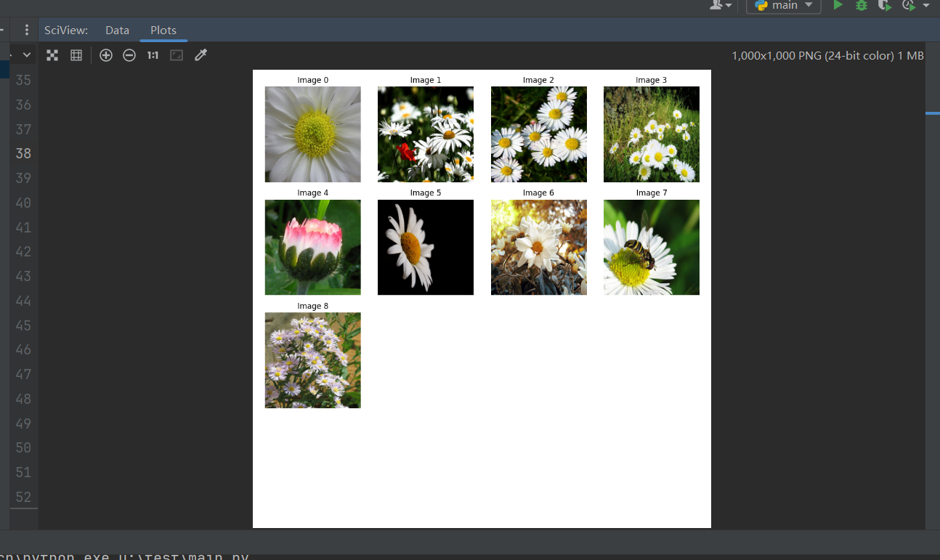Click the blue marker on the right scrollbar stripe
Screen dimensions: 940x560
coord(933,113)
